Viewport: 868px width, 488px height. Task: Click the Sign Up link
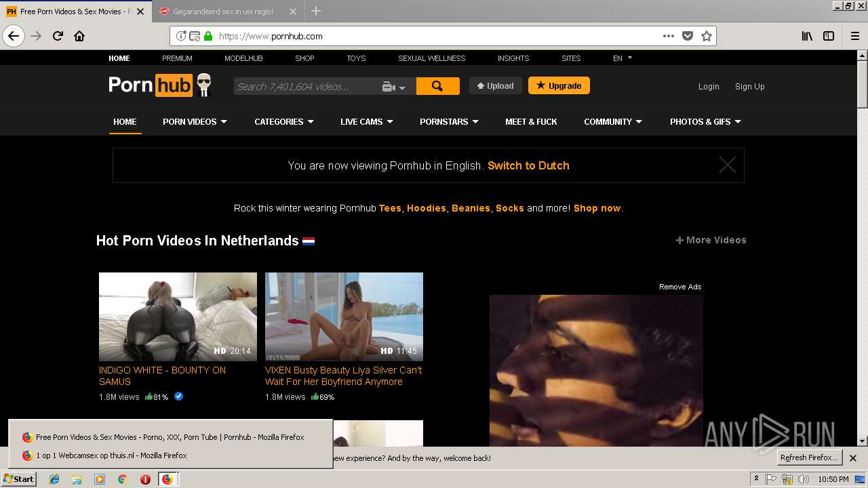[x=749, y=87]
